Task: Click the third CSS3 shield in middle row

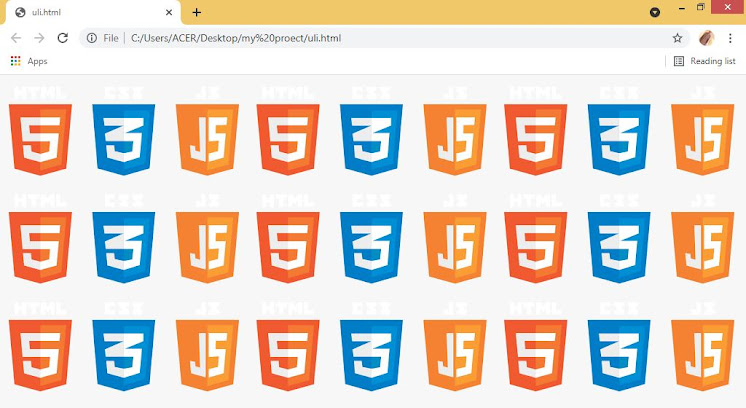Action: tap(619, 247)
